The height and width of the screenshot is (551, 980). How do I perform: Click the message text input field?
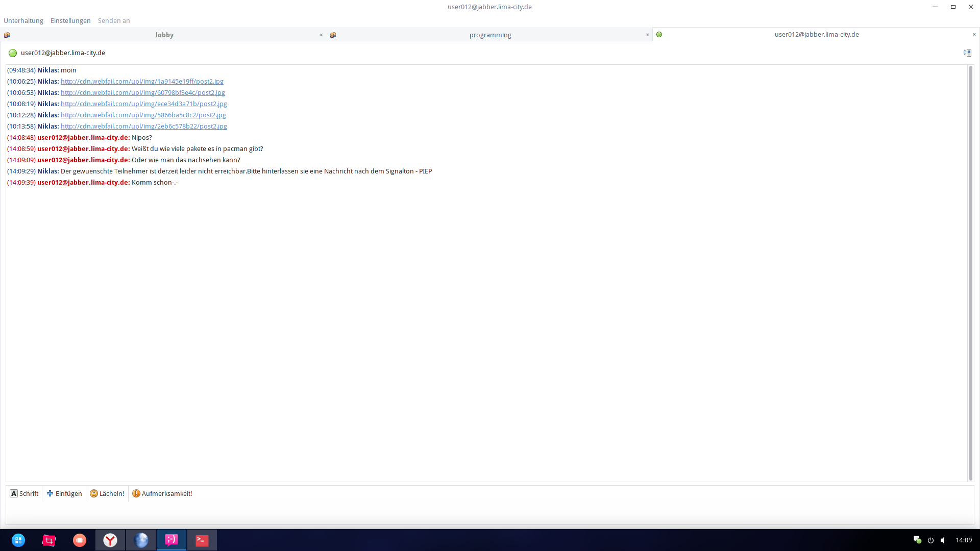point(490,512)
